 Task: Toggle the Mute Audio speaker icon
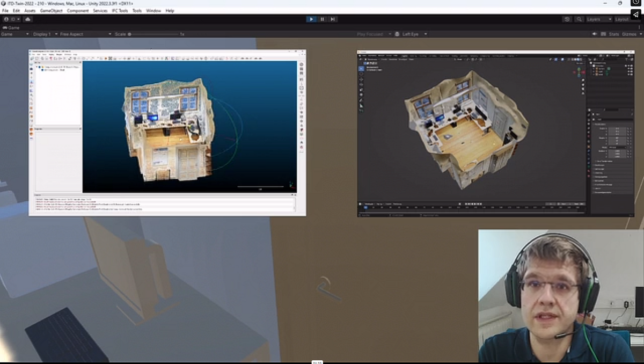(594, 34)
